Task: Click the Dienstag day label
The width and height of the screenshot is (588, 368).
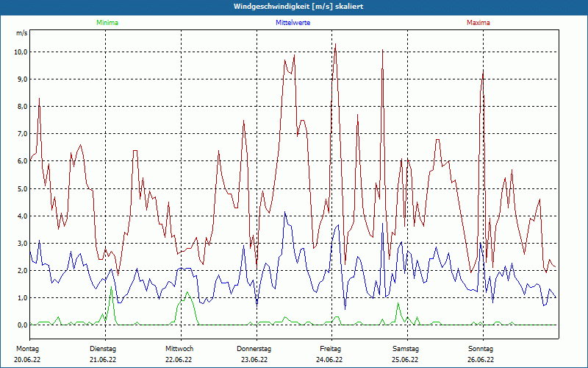Action: pyautogui.click(x=103, y=349)
